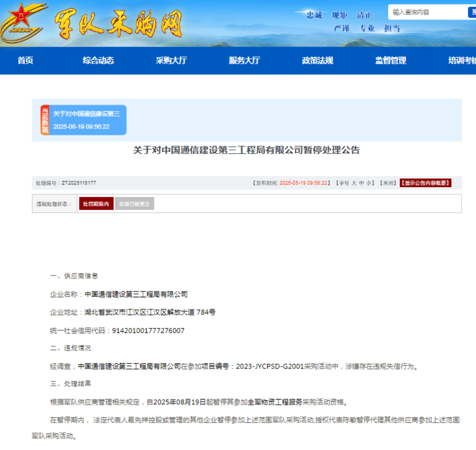Open the 采购大厅 menu item

point(171,60)
